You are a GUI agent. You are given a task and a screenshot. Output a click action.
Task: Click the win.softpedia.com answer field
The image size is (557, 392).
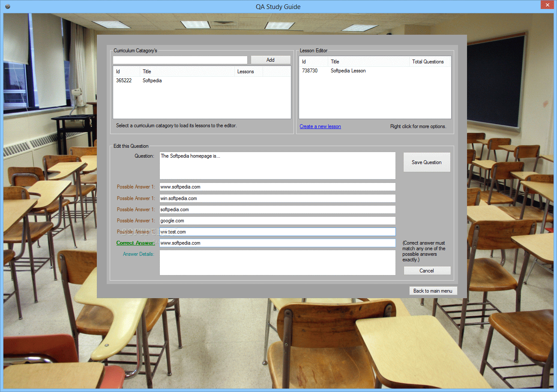click(x=278, y=198)
